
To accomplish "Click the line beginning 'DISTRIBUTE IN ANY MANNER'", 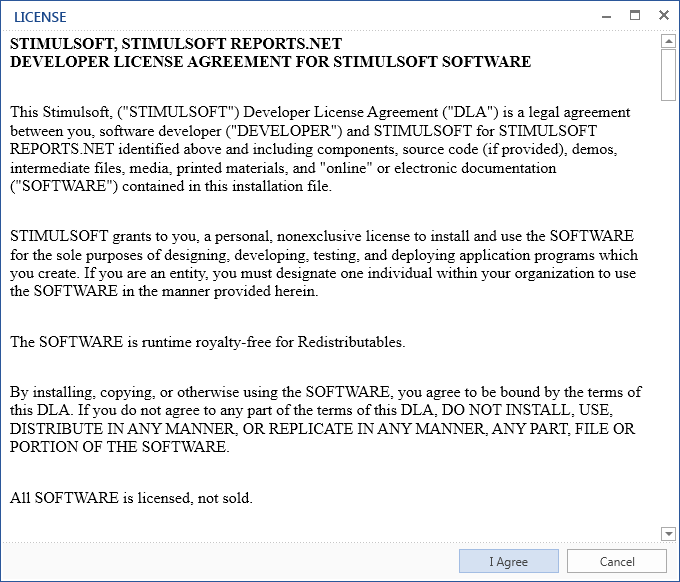I will point(322,429).
